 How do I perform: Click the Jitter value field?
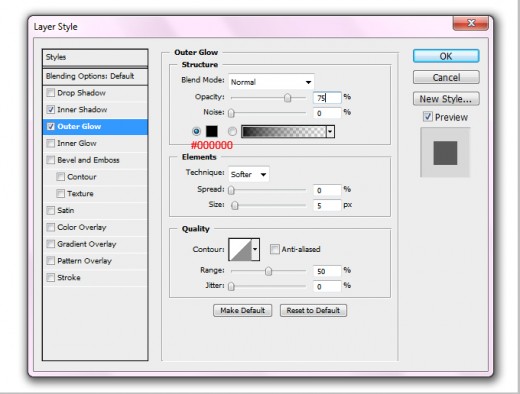pos(327,286)
